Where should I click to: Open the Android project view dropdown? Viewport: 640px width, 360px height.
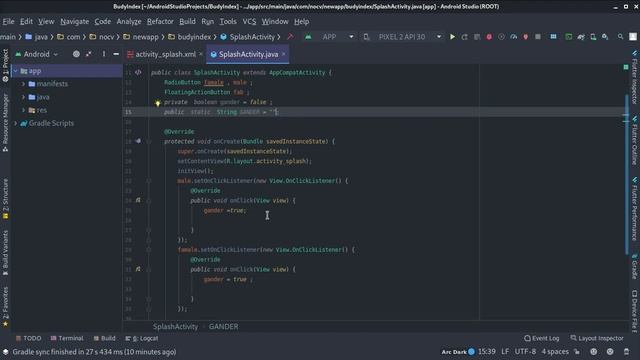click(37, 54)
